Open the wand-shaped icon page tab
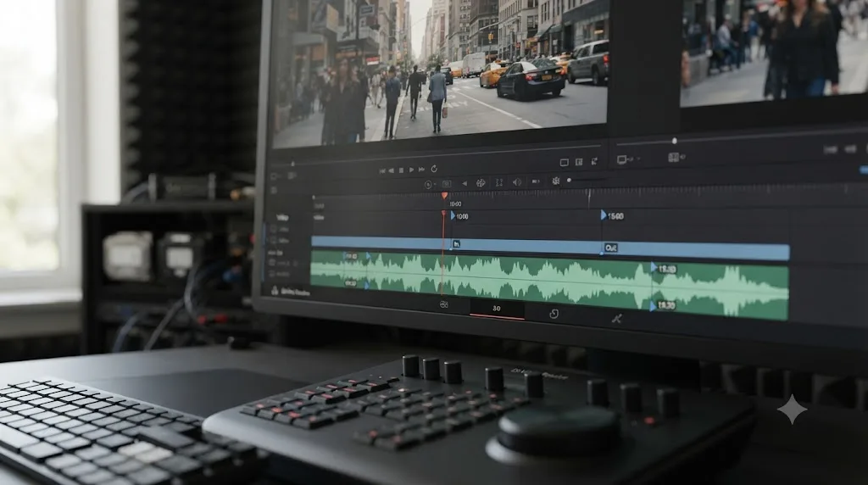 (616, 318)
